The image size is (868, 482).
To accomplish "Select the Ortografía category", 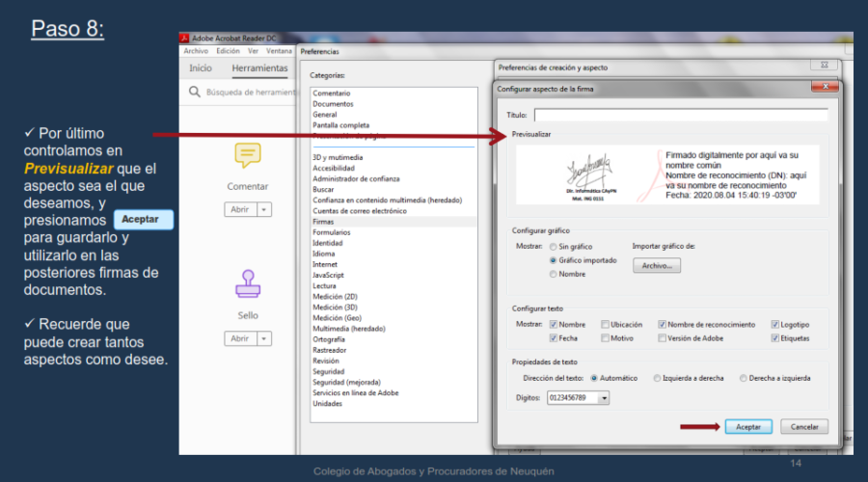I will click(x=329, y=339).
